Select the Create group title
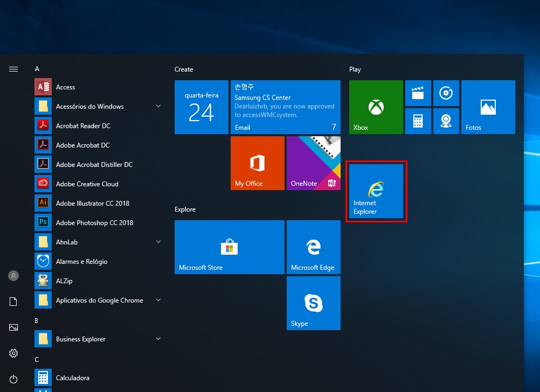540x392 pixels. point(184,69)
